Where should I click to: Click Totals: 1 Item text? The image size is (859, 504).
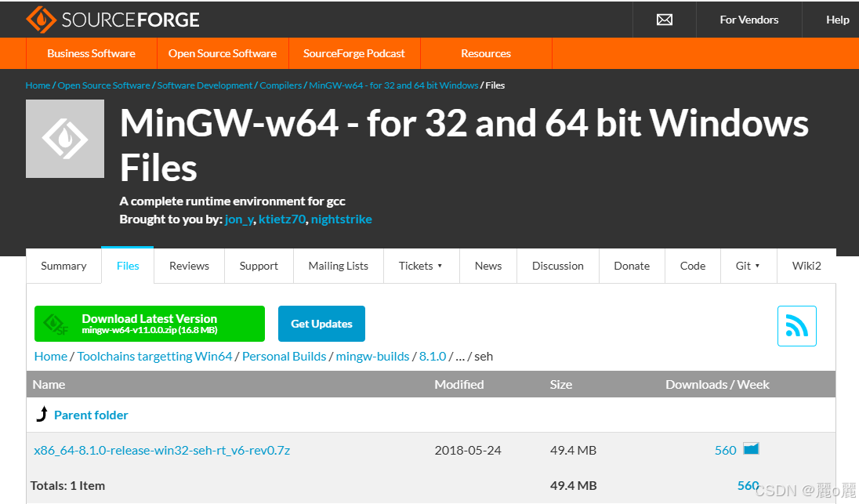pos(67,485)
